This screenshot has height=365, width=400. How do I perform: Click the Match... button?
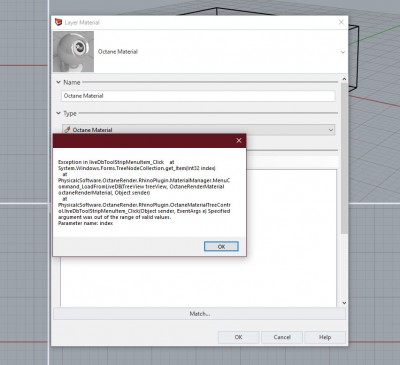(199, 314)
